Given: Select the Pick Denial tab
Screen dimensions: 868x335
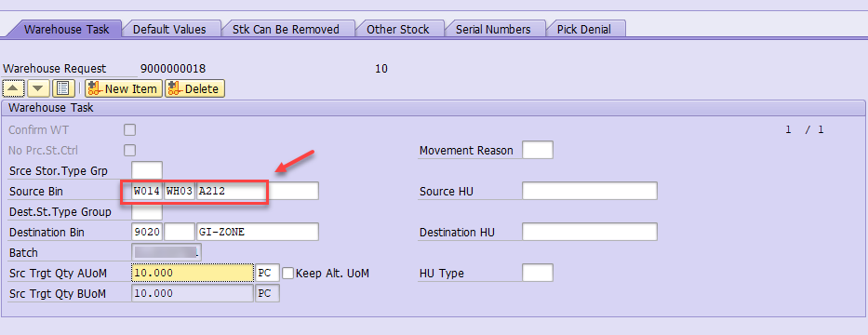Looking at the screenshot, I should pyautogui.click(x=584, y=30).
